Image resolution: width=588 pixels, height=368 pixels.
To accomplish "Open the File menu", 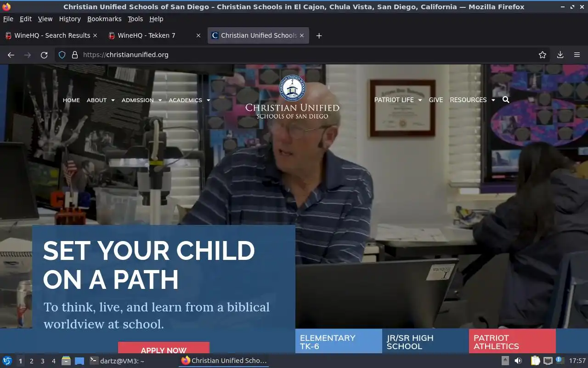I will tap(8, 19).
